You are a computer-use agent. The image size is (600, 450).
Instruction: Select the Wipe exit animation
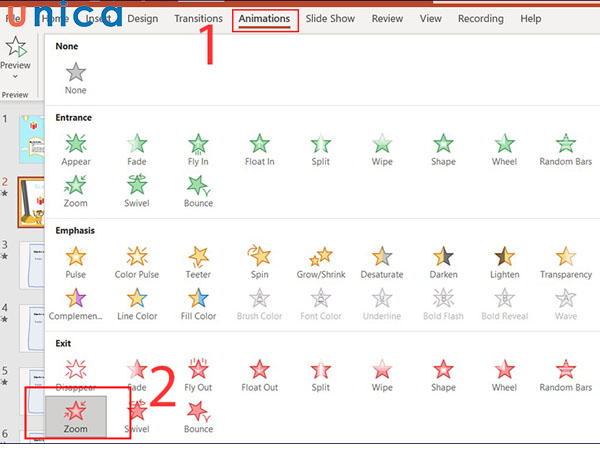pos(382,375)
